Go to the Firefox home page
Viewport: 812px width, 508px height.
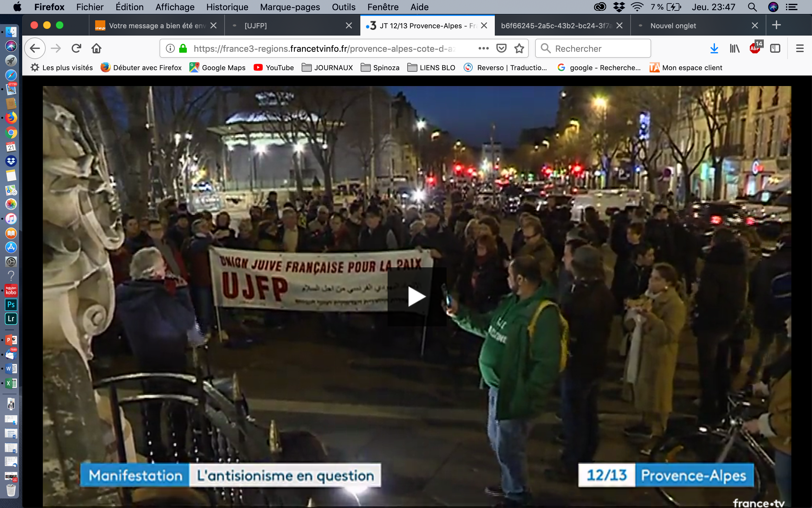point(96,48)
